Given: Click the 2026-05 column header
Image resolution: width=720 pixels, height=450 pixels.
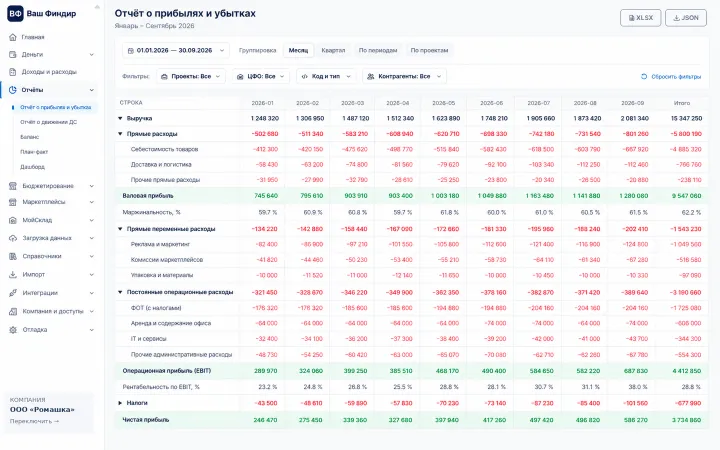Looking at the screenshot, I should coord(443,103).
